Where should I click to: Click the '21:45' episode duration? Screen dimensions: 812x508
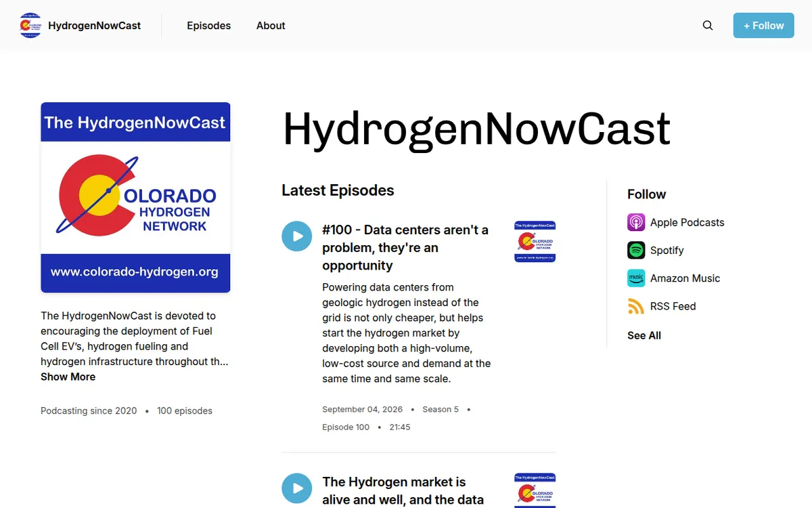click(400, 427)
